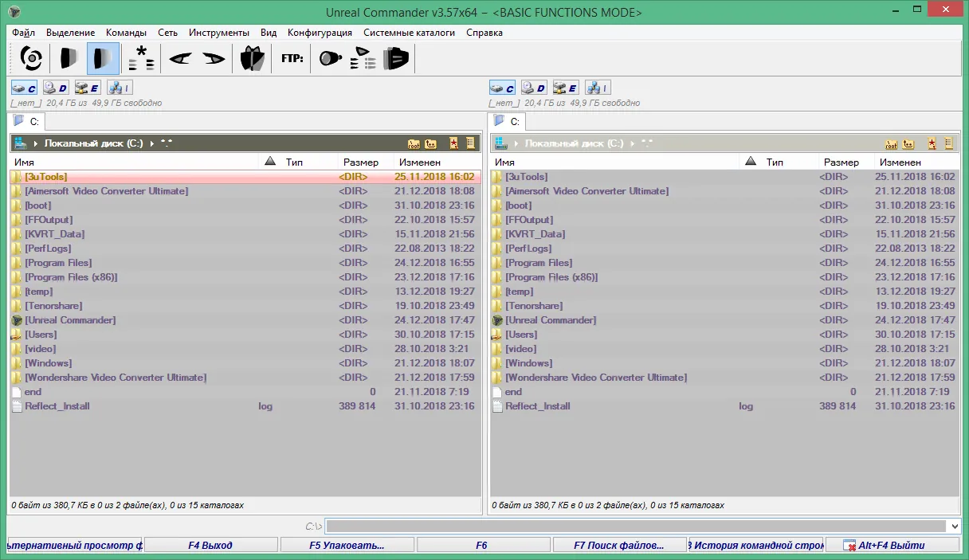This screenshot has height=560, width=969.
Task: Click the left-pointing eye view icon
Action: pos(181,58)
